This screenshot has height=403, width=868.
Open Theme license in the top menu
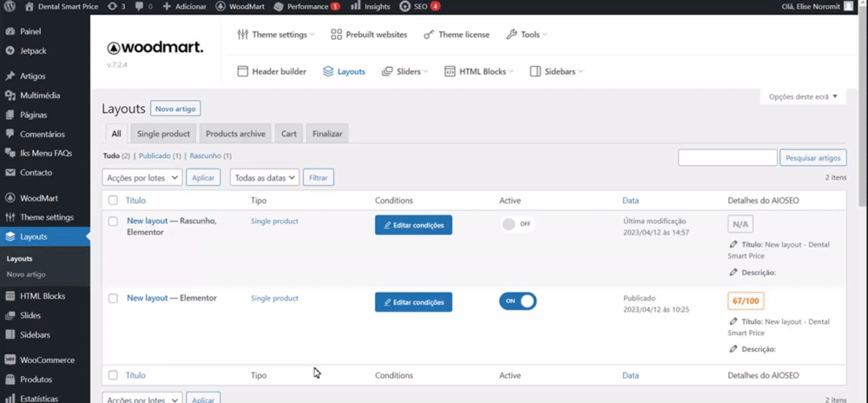(x=457, y=35)
